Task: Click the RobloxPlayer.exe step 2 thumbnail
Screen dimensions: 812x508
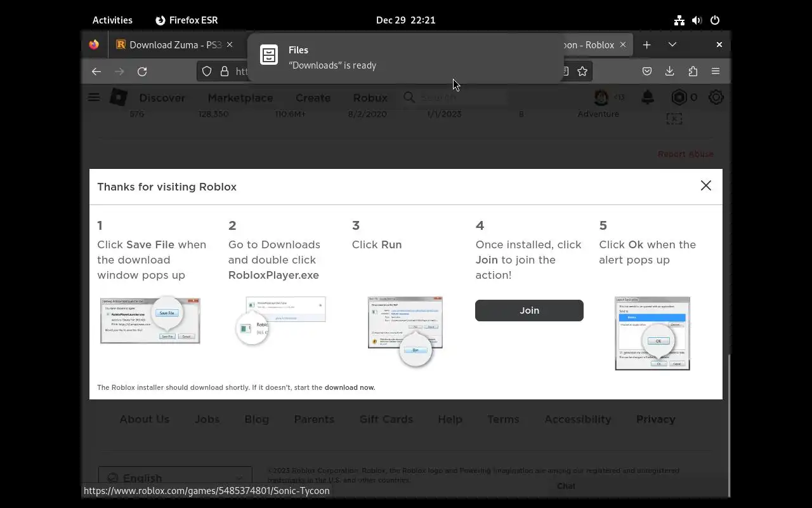Action: pyautogui.click(x=280, y=321)
